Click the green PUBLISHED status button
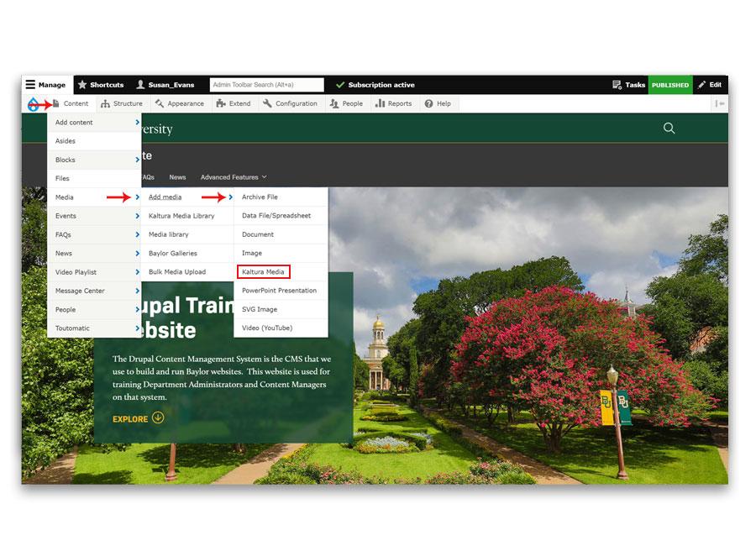Screen dimensions: 756x546 point(670,85)
